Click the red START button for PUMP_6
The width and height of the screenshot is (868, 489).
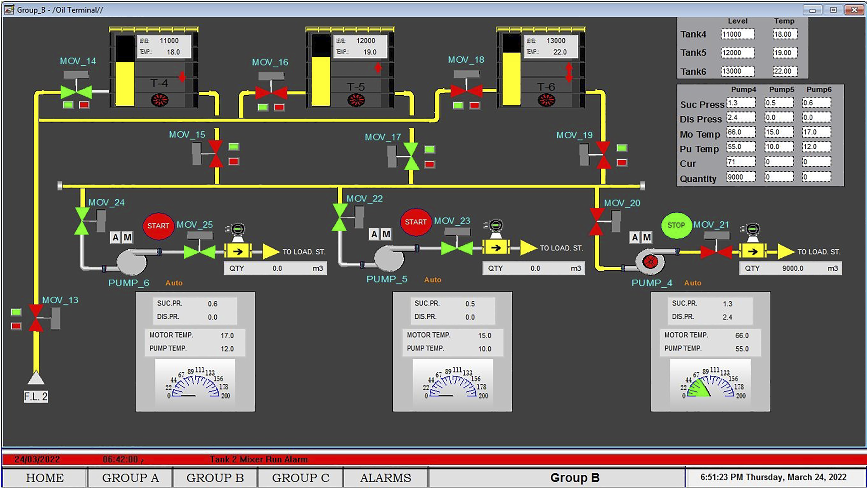tap(158, 226)
